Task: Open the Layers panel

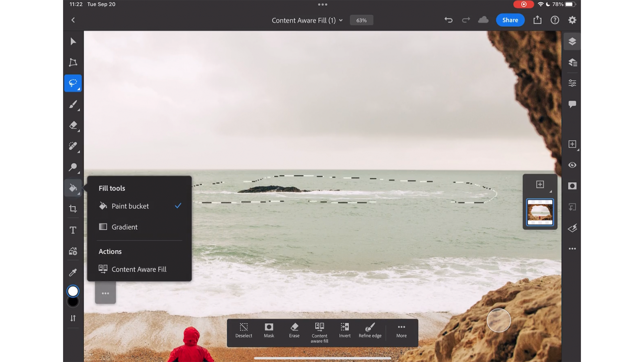Action: click(x=572, y=41)
